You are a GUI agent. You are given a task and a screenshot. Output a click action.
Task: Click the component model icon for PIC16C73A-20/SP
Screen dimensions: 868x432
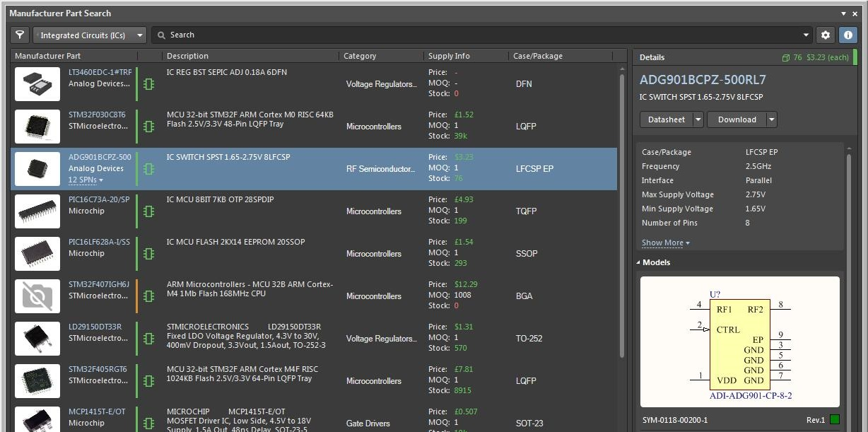148,211
